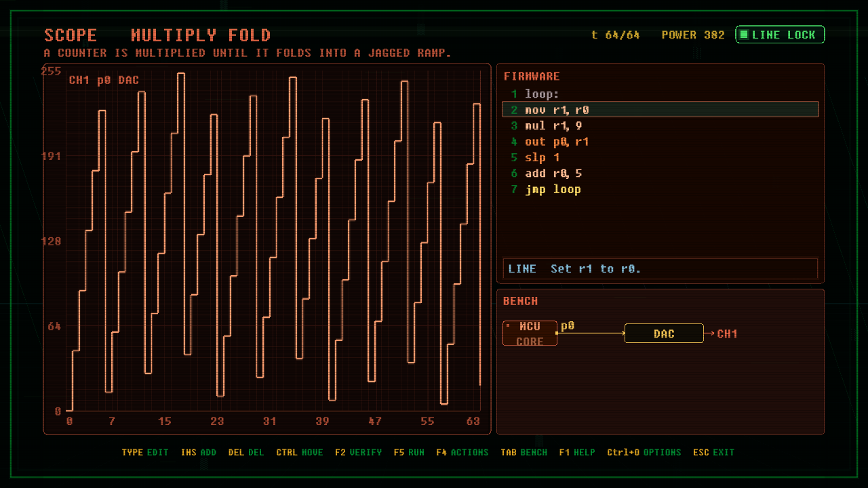Viewport: 868px width, 488px height.
Task: Click the BENCH panel title
Action: [x=521, y=301]
